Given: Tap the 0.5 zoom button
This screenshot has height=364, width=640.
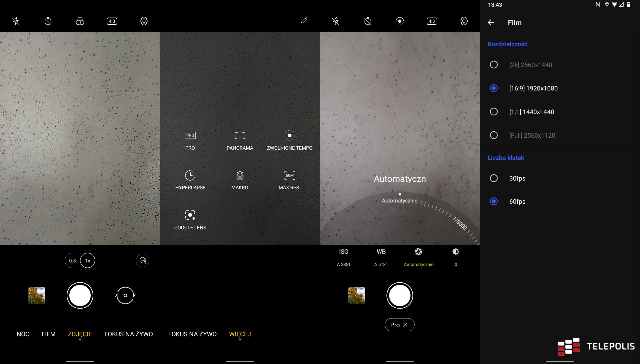Looking at the screenshot, I should [x=72, y=261].
